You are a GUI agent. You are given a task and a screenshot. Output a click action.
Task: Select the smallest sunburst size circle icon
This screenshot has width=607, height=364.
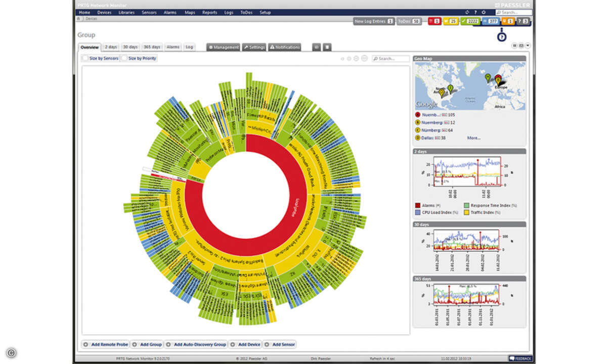click(x=342, y=59)
